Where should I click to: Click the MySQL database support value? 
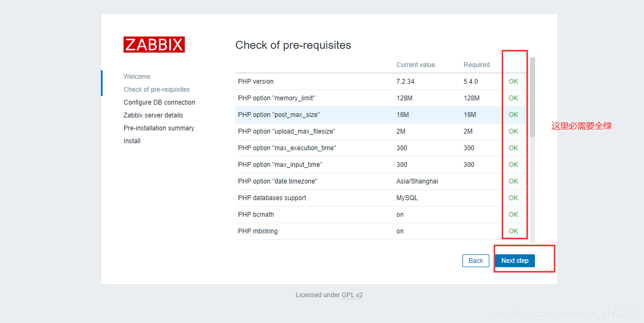tap(407, 198)
